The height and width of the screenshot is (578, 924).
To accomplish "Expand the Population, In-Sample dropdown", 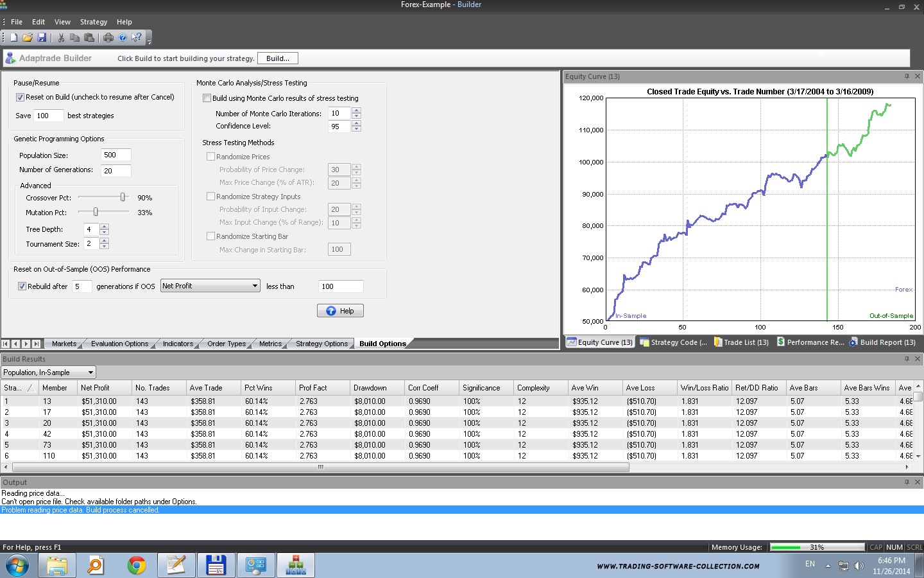I will pos(90,372).
